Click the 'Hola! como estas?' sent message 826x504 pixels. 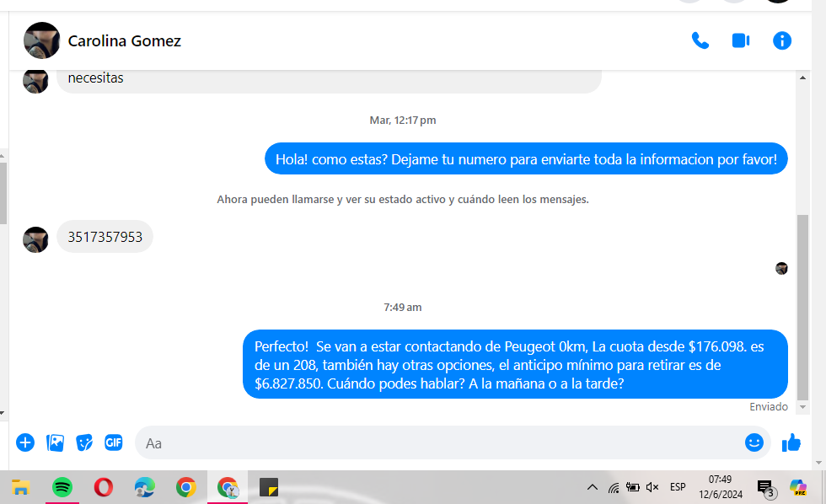click(526, 159)
